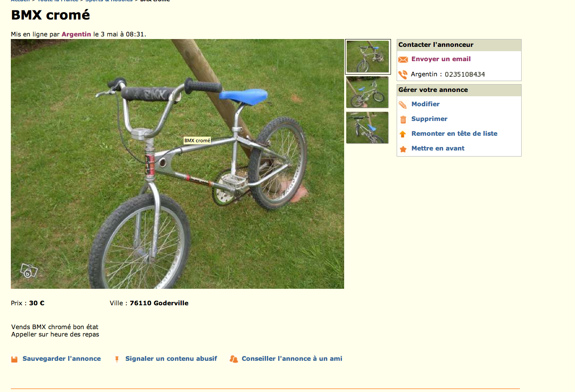575x392 pixels.
Task: Open the Modifier link
Action: coord(425,104)
